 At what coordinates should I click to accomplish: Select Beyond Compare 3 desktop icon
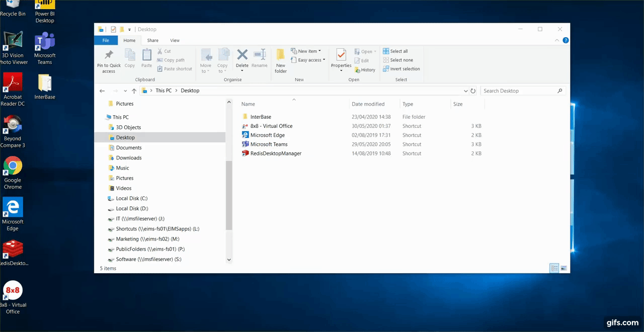tap(13, 131)
